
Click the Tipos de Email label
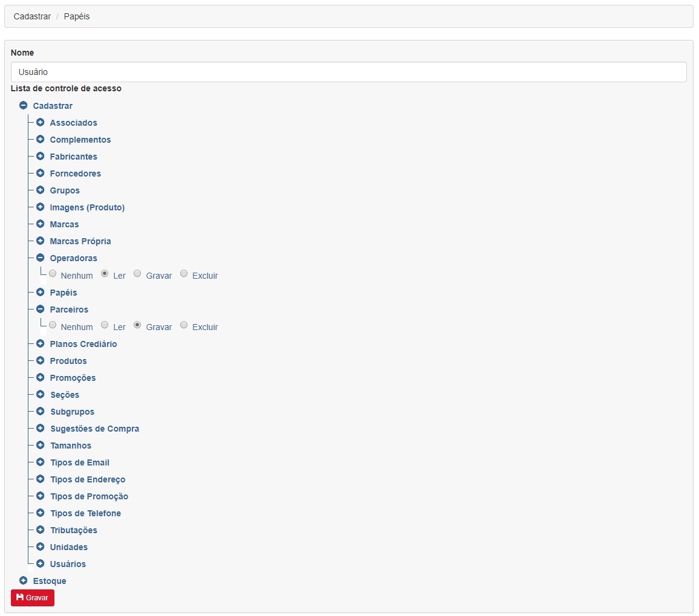[80, 462]
